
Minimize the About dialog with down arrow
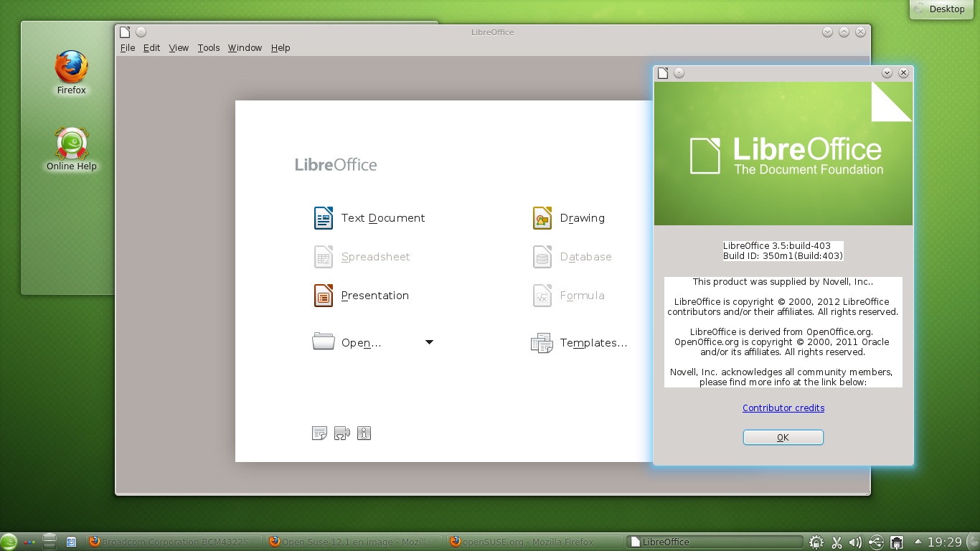pyautogui.click(x=887, y=72)
